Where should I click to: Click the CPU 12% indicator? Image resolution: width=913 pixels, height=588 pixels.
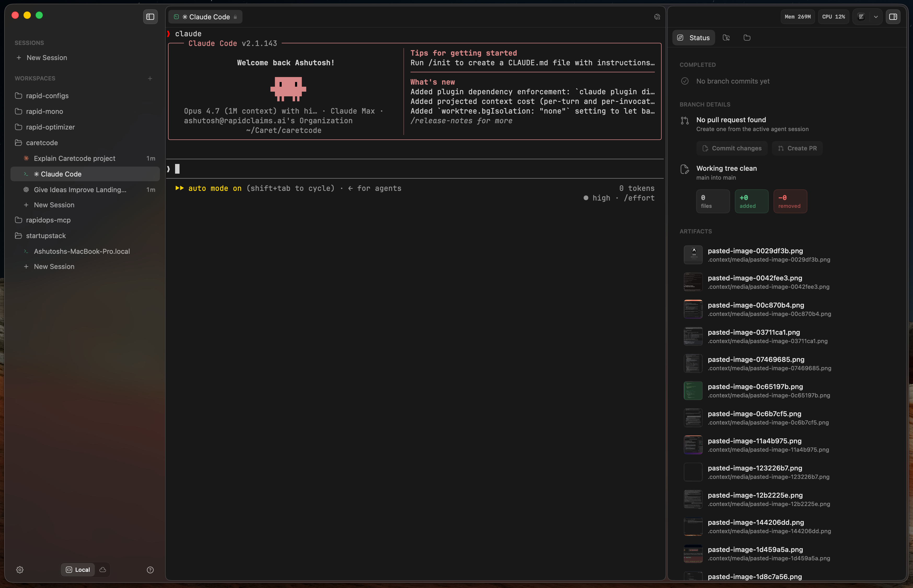833,17
